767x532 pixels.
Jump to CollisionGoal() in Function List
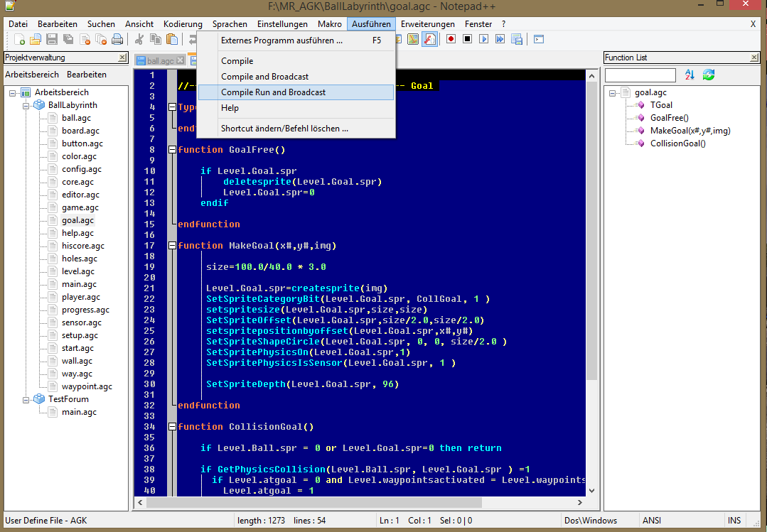pyautogui.click(x=678, y=143)
